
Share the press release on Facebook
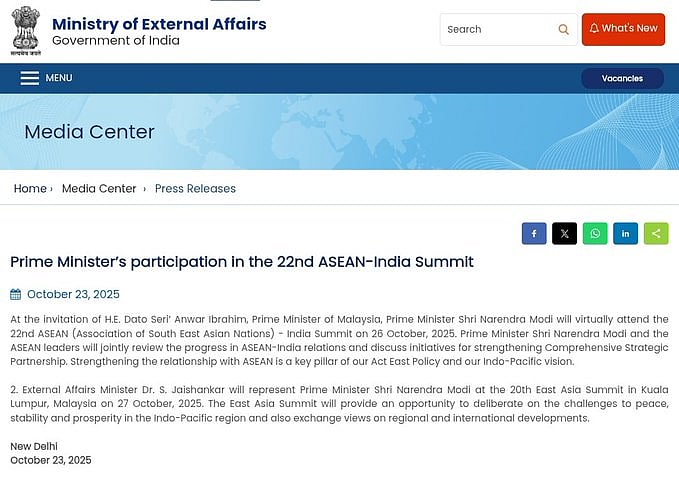coord(534,234)
